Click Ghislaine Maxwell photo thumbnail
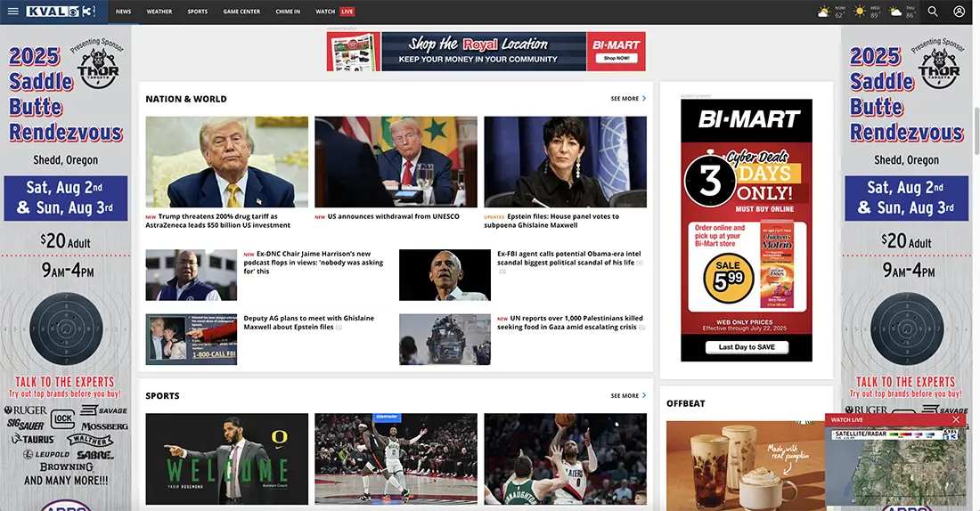 coord(565,162)
